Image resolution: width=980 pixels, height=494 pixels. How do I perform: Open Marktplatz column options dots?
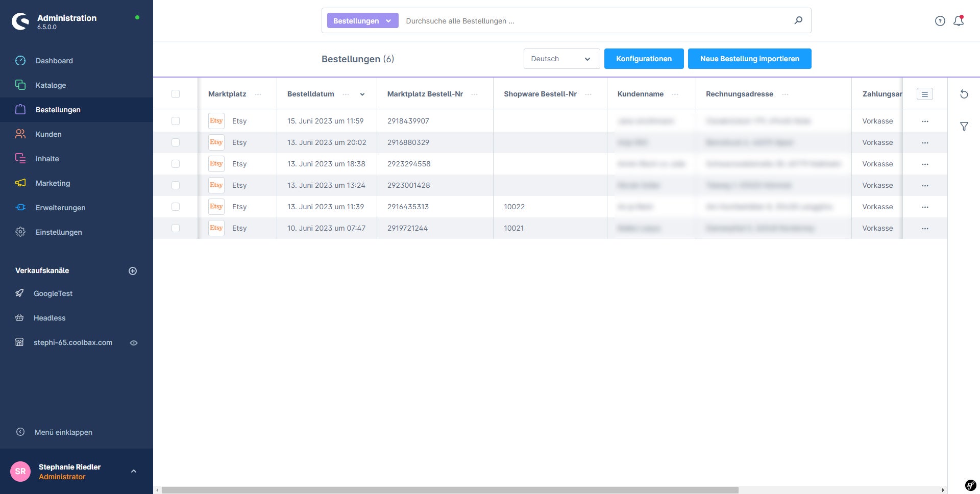click(x=258, y=94)
